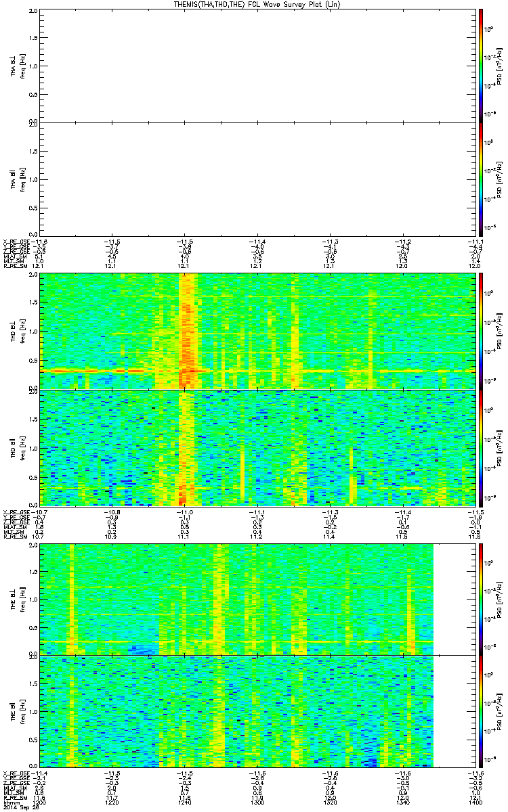Click the THE B∥ panel PSD color bar
This screenshot has height=812, width=508.
[480, 710]
